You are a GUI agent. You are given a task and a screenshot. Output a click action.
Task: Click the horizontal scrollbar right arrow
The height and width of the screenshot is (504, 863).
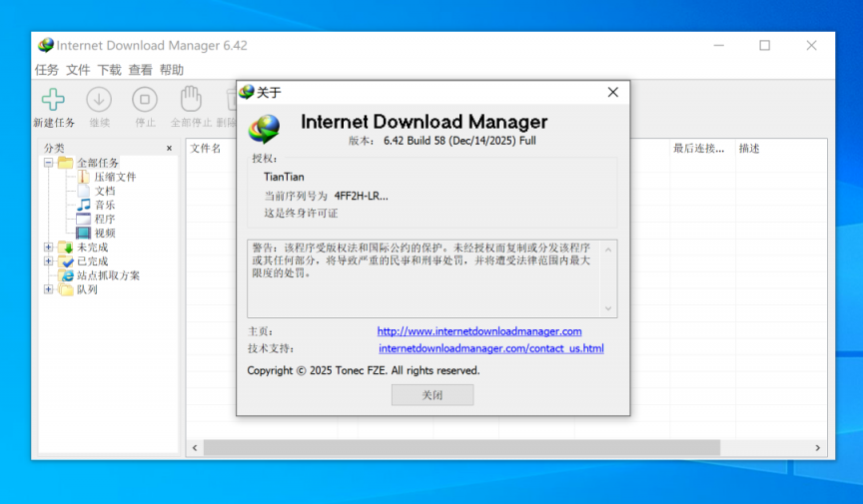click(x=817, y=448)
